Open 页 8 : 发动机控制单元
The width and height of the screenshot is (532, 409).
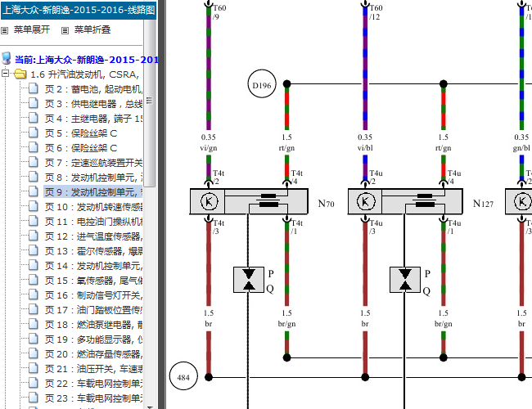coord(93,178)
